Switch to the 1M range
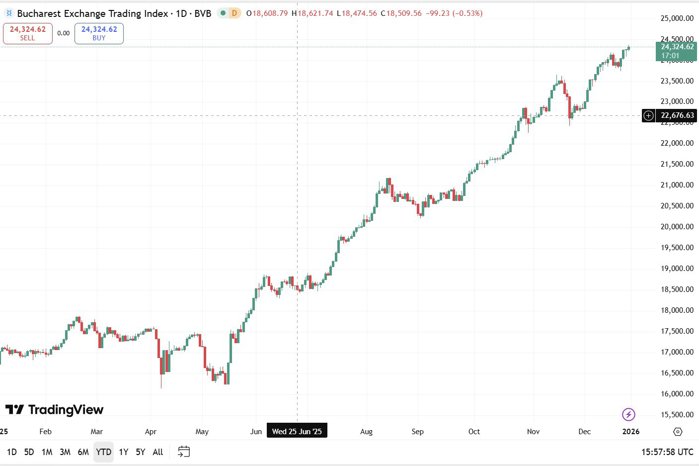The image size is (699, 466). tap(47, 452)
